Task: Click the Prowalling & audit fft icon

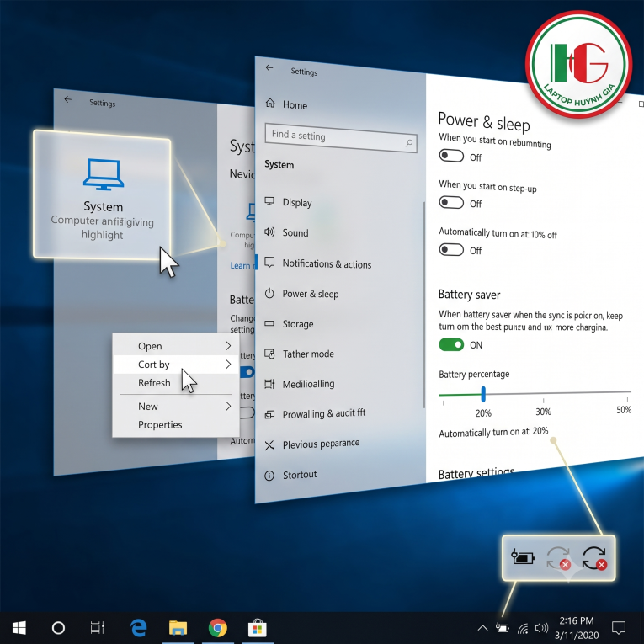Action: [269, 414]
